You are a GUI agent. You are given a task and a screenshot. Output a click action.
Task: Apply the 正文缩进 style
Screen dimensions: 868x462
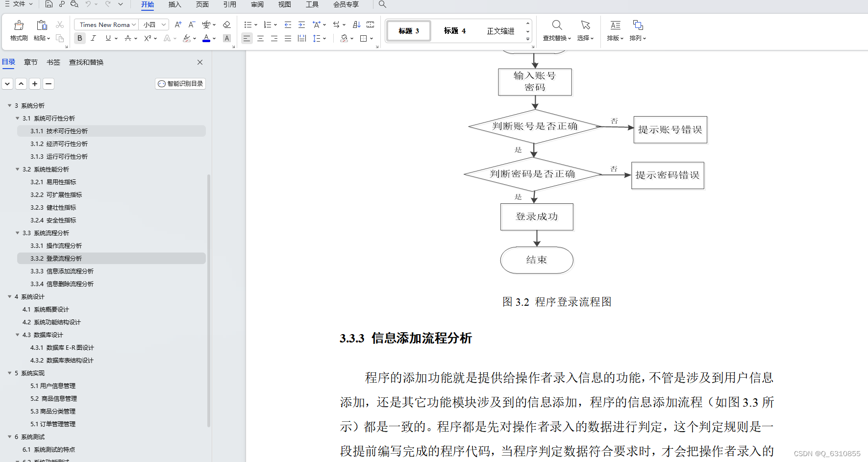[500, 31]
